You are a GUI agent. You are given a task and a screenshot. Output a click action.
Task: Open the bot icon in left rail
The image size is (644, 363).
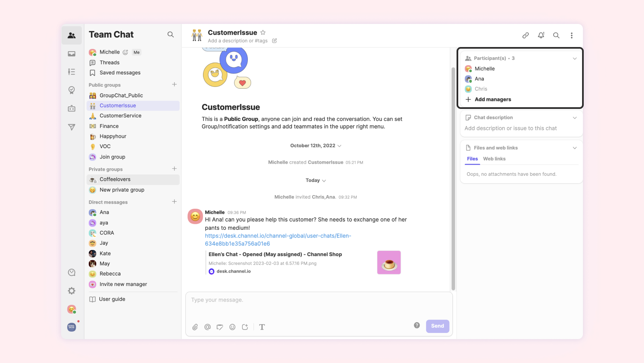(72, 108)
